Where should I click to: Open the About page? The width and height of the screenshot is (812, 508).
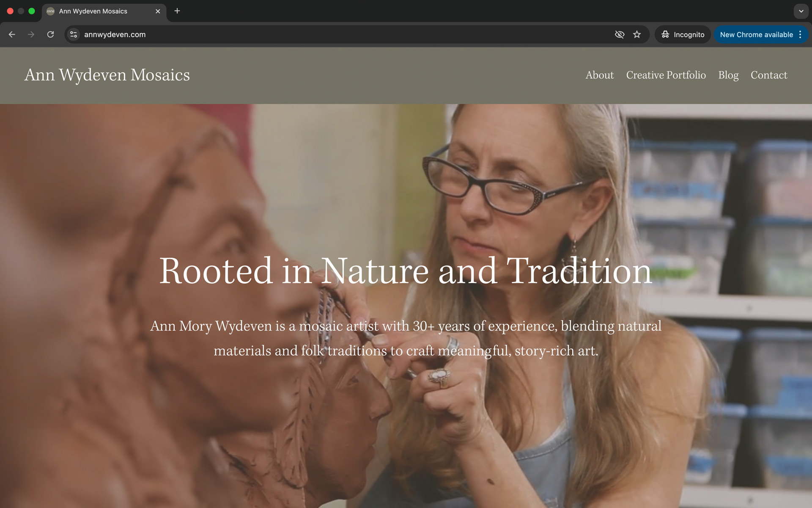[599, 75]
